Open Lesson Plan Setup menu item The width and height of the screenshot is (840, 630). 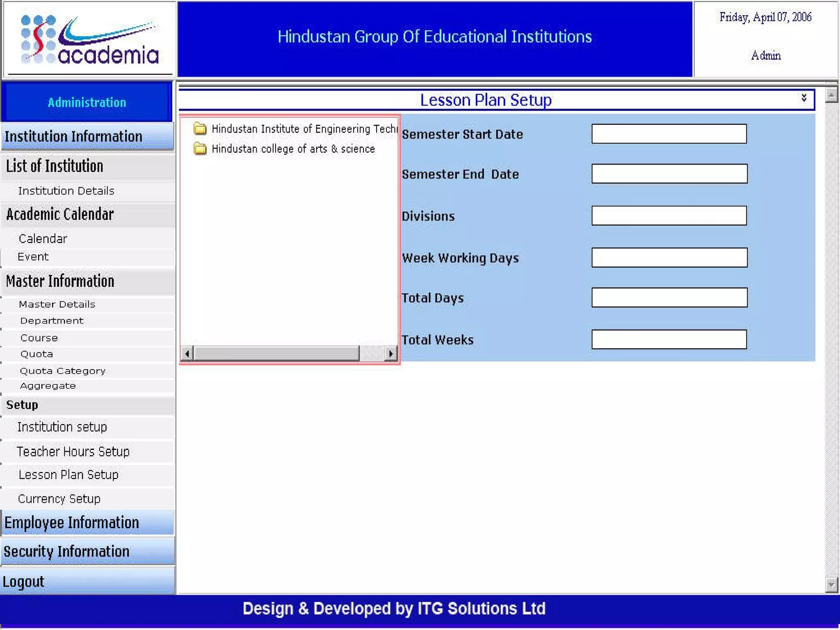coord(68,475)
